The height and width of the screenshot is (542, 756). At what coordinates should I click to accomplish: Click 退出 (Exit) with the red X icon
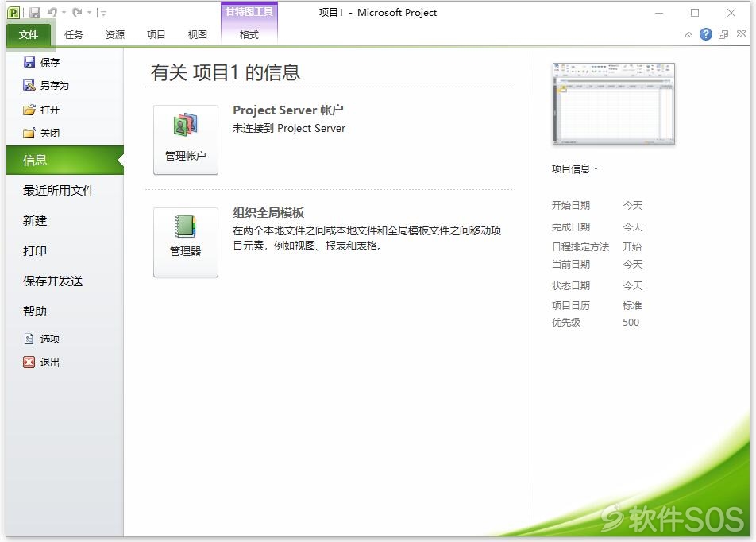click(41, 362)
